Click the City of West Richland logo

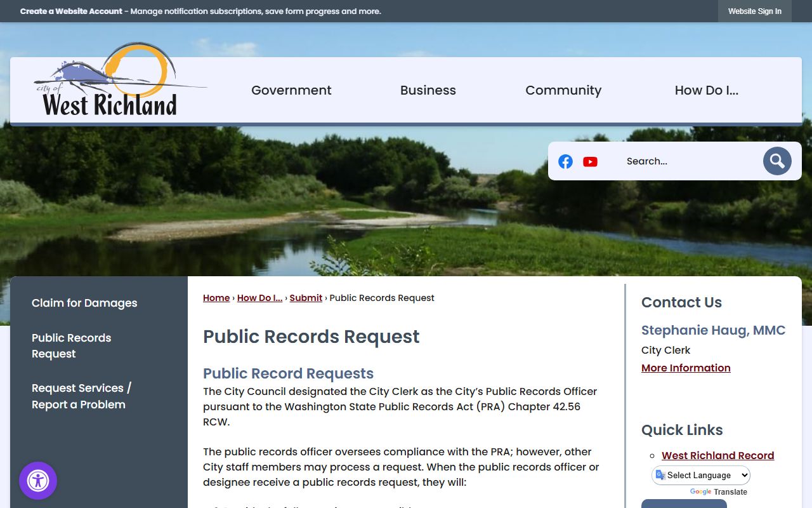(x=121, y=80)
